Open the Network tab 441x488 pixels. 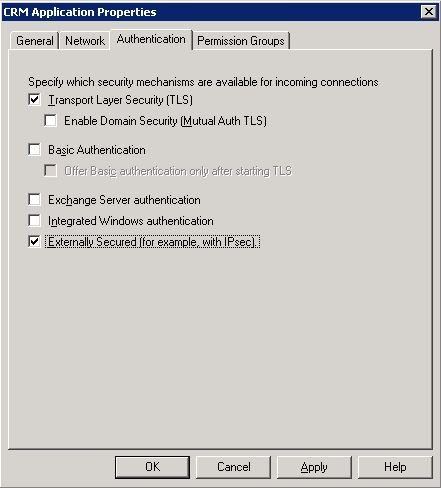(85, 41)
